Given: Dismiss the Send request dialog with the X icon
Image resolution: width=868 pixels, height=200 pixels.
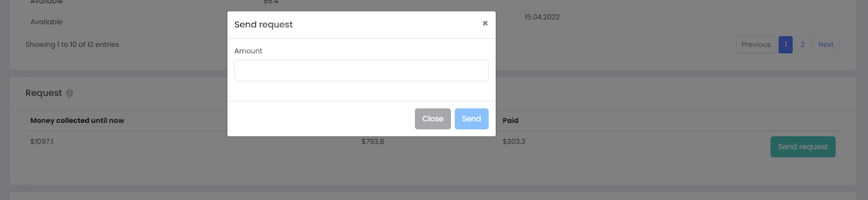Looking at the screenshot, I should [485, 23].
